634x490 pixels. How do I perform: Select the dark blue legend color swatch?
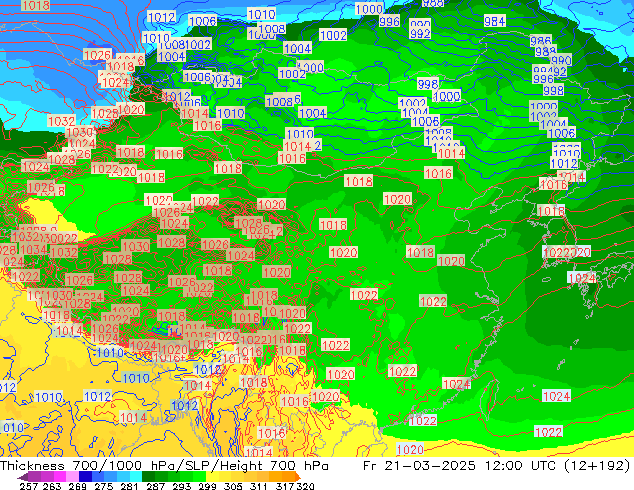[x=85, y=477]
